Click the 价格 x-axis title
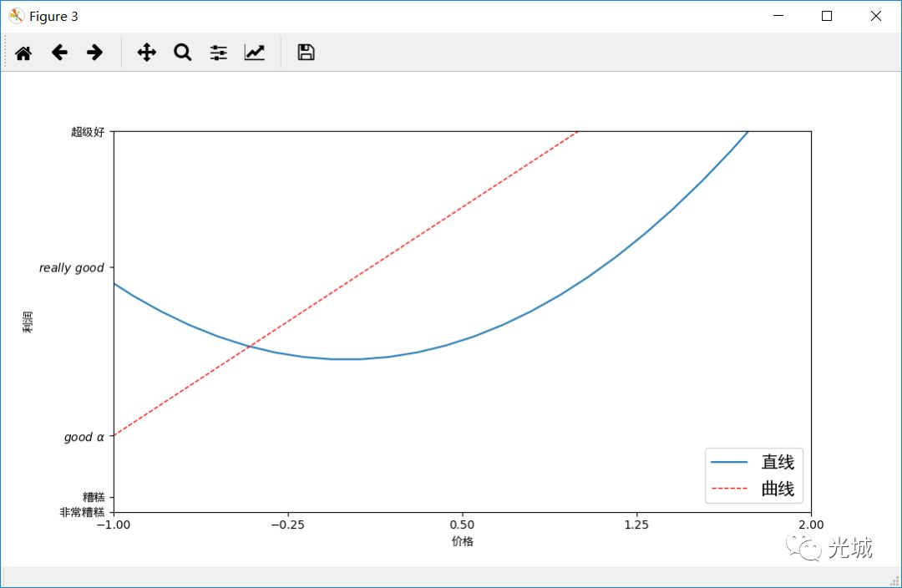This screenshot has width=902, height=588. (463, 541)
